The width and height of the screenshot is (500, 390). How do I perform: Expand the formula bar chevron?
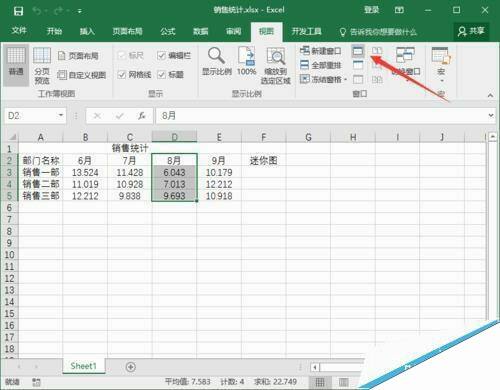tap(491, 115)
